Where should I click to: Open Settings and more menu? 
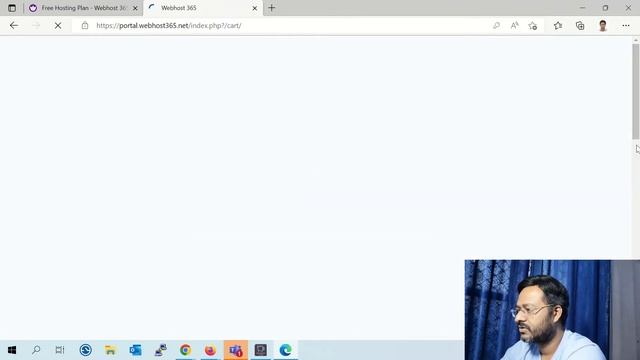pos(626,25)
